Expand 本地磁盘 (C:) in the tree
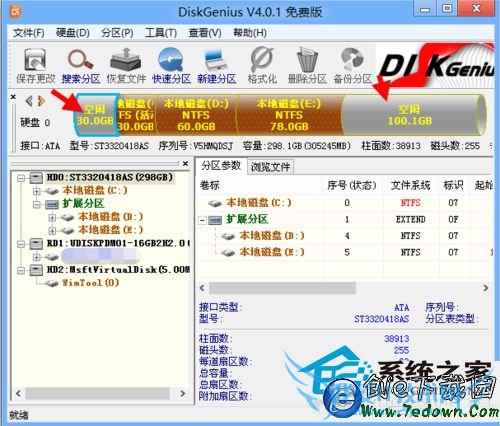Image resolution: width=500 pixels, height=426 pixels. pos(36,191)
